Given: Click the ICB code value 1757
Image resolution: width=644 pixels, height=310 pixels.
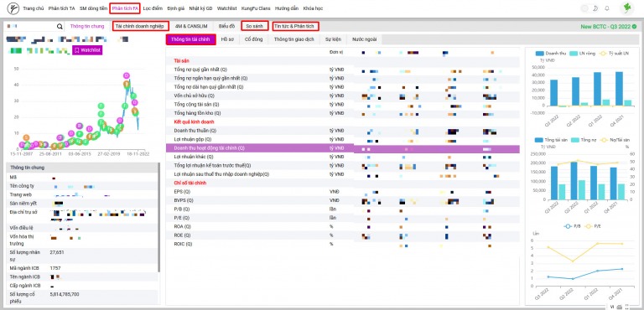Looking at the screenshot, I should pyautogui.click(x=55, y=268).
